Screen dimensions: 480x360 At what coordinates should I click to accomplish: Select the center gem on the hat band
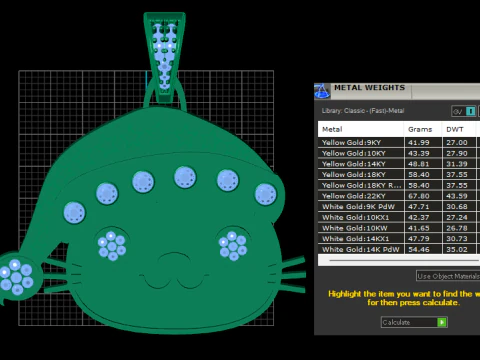(185, 177)
